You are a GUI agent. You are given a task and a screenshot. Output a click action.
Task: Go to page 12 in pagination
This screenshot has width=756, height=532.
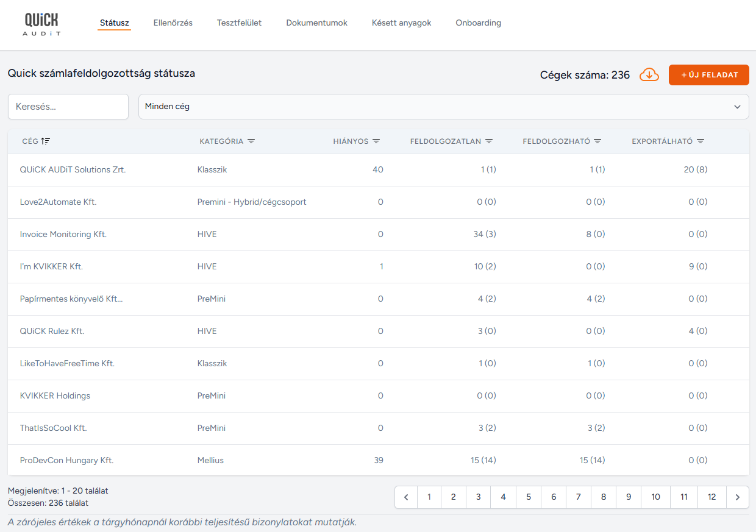click(711, 497)
